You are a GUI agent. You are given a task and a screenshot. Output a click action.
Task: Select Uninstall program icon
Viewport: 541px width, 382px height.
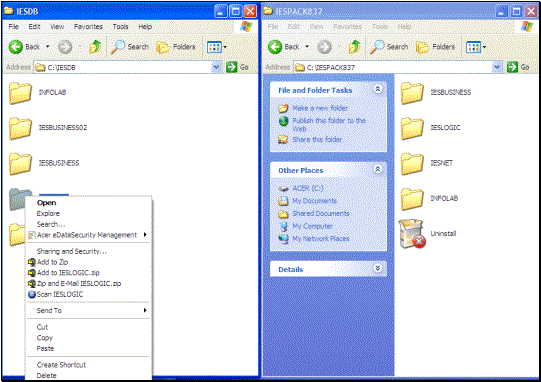pyautogui.click(x=428, y=234)
